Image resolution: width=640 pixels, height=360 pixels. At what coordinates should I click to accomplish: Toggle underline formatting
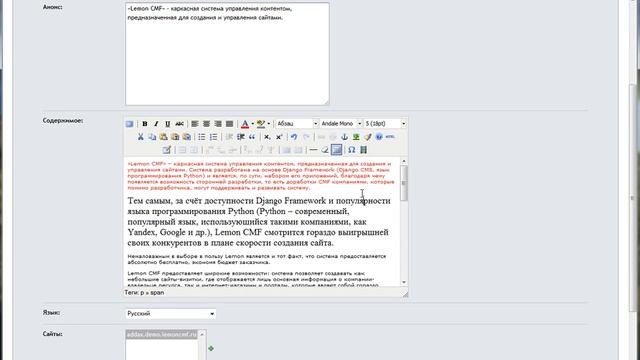[x=167, y=124]
